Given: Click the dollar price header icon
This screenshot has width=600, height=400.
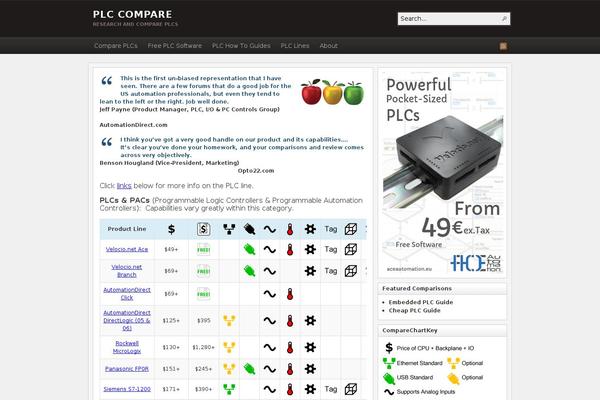Looking at the screenshot, I should (171, 229).
